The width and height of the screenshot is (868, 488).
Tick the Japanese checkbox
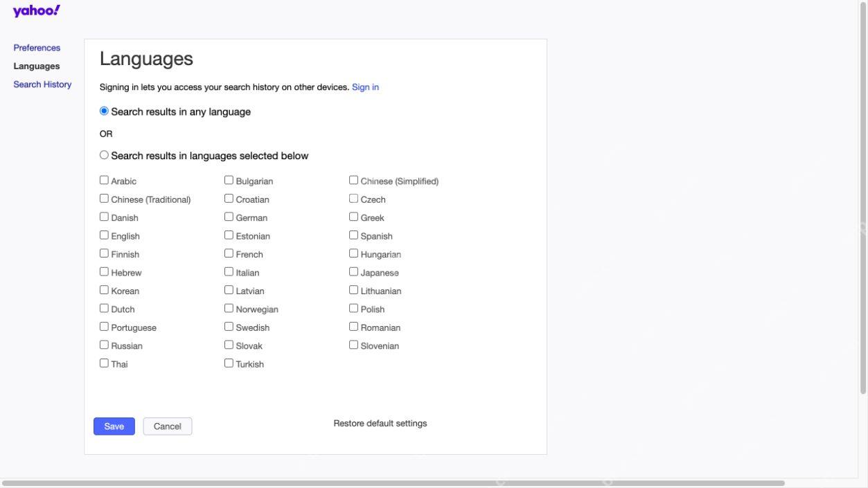coord(354,272)
